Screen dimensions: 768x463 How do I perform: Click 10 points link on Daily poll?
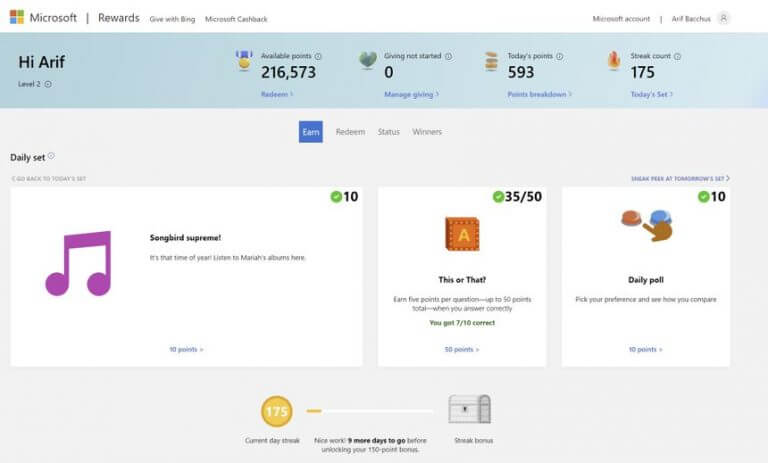pos(646,349)
